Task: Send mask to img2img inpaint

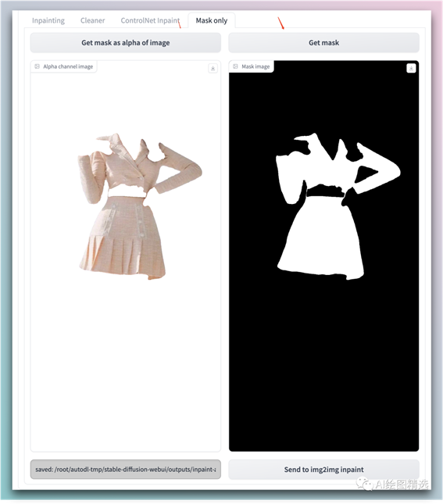Action: tap(323, 470)
